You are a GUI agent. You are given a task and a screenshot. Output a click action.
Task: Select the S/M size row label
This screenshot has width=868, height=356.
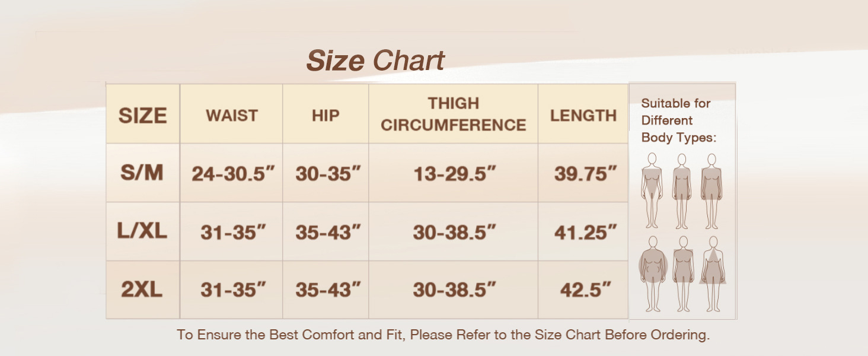coord(142,173)
